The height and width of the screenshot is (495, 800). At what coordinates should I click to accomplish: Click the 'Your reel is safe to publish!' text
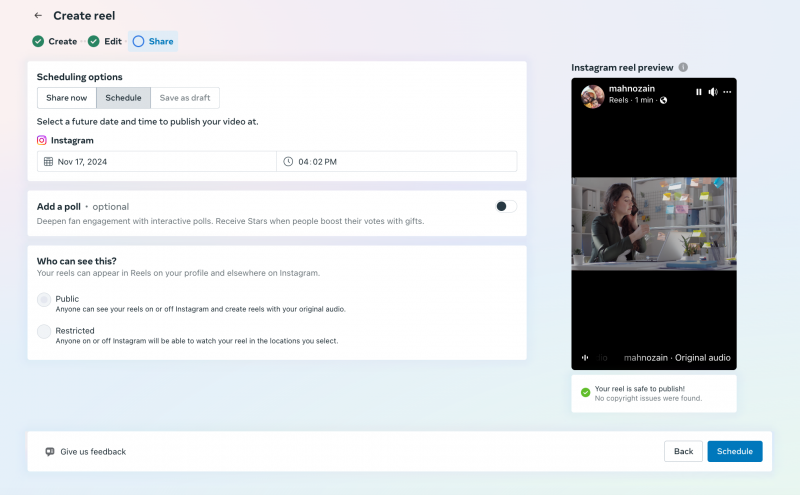pyautogui.click(x=640, y=388)
